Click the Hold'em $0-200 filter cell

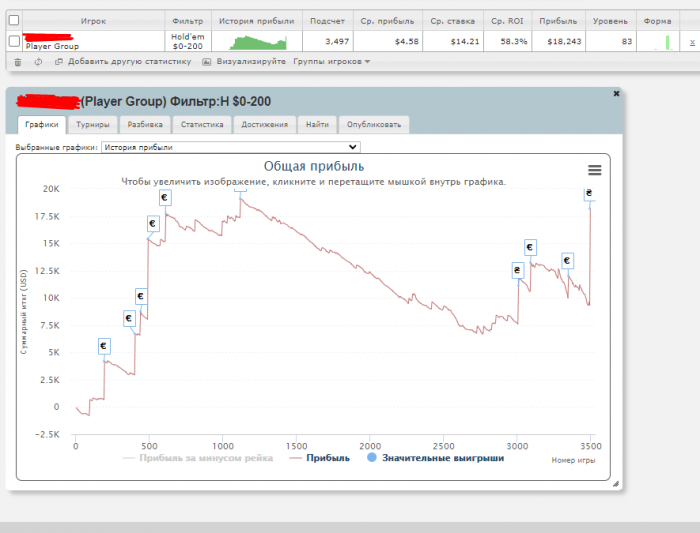pos(188,42)
